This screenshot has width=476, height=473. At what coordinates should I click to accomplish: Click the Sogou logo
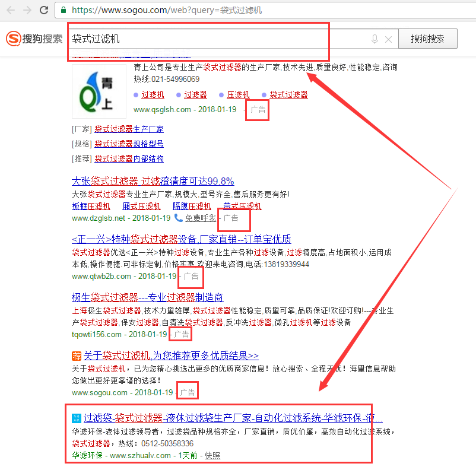(x=34, y=39)
